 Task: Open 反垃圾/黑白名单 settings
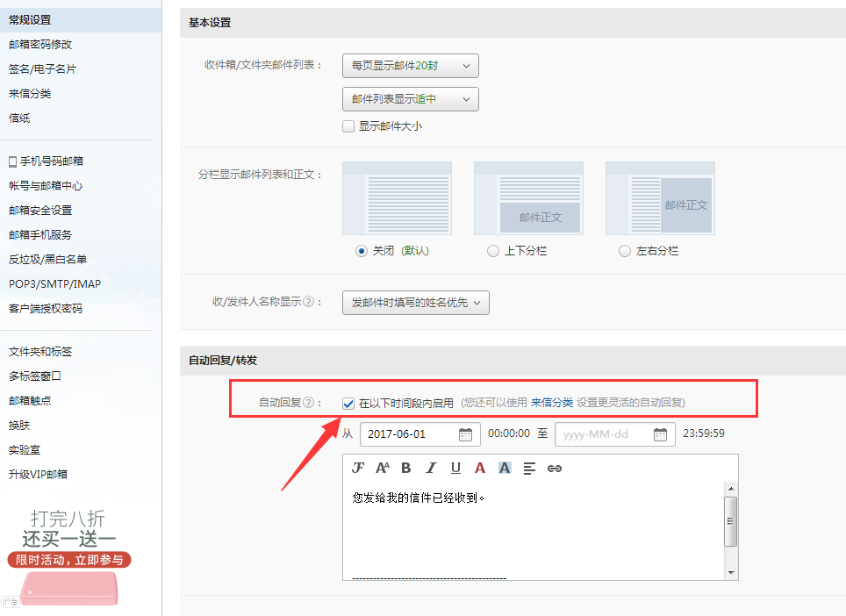tap(48, 260)
